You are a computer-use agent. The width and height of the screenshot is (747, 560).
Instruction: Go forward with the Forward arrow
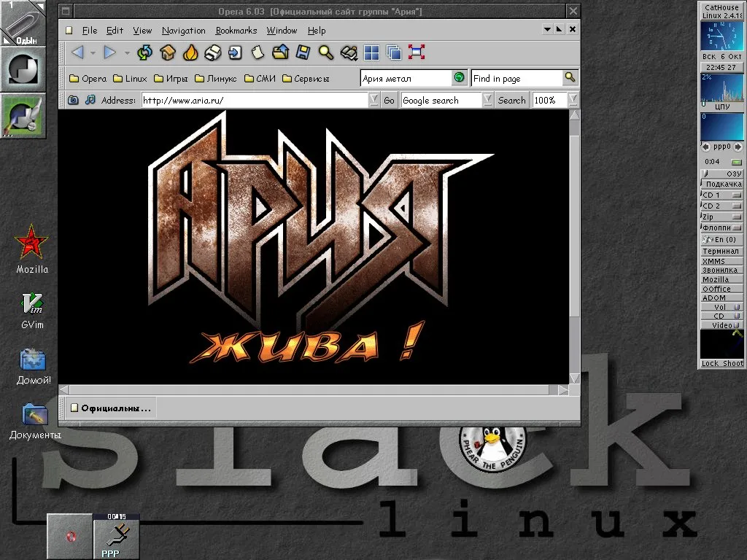tap(110, 52)
